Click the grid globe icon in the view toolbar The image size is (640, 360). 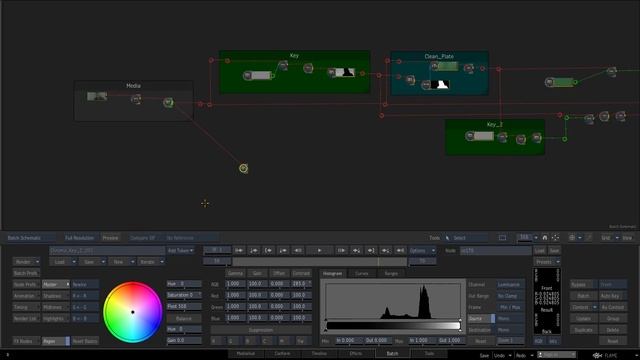pos(572,238)
